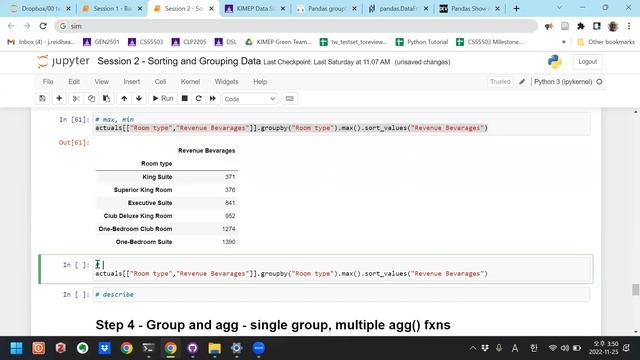The image size is (640, 360).
Task: Open the Widgets menu
Action: 227,82
